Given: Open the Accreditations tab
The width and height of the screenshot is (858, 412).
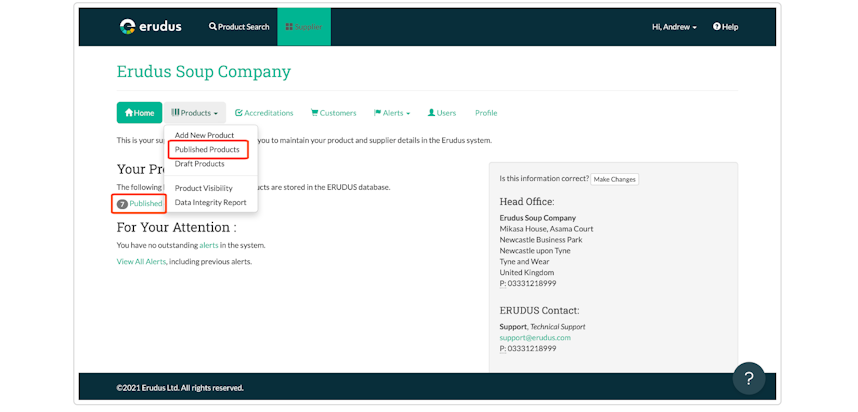Looking at the screenshot, I should [264, 113].
